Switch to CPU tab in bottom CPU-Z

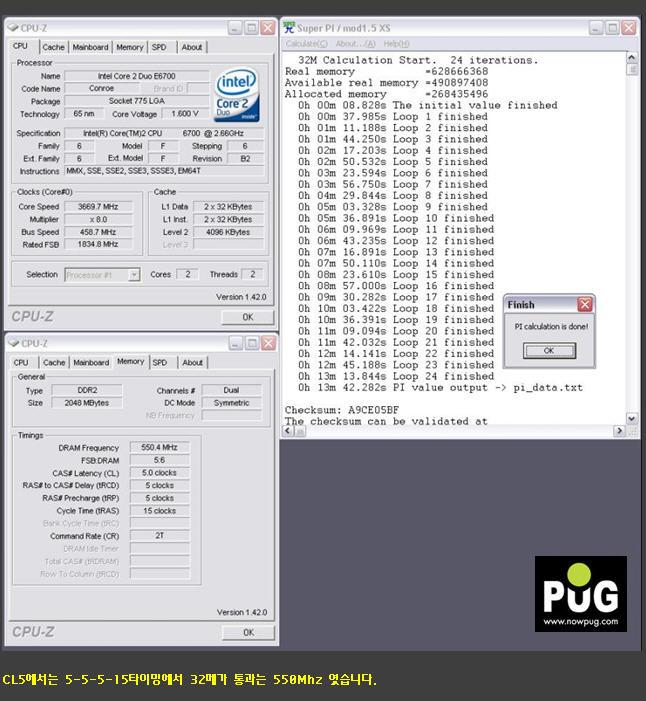(21, 363)
